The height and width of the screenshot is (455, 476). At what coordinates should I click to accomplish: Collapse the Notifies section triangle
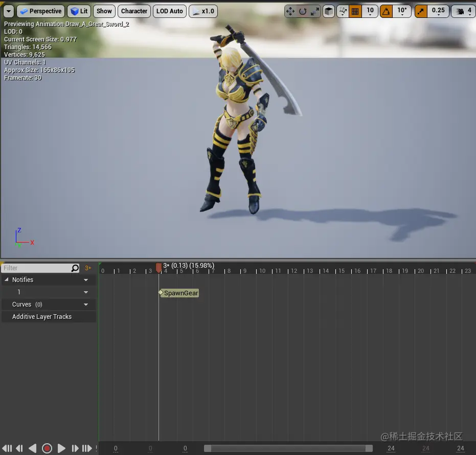[x=6, y=279]
